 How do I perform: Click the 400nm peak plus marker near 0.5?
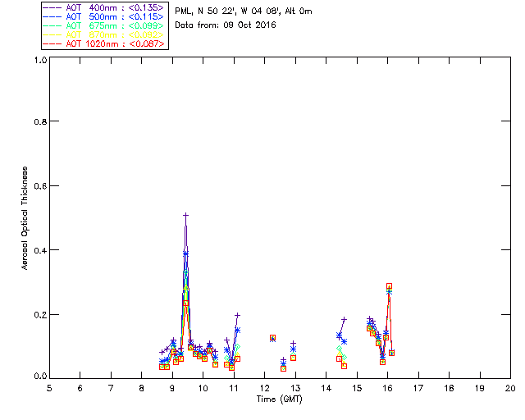[x=186, y=215]
